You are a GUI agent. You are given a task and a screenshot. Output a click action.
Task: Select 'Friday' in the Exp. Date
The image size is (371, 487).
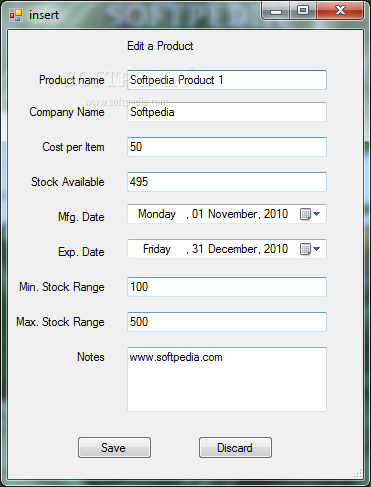pyautogui.click(x=157, y=249)
